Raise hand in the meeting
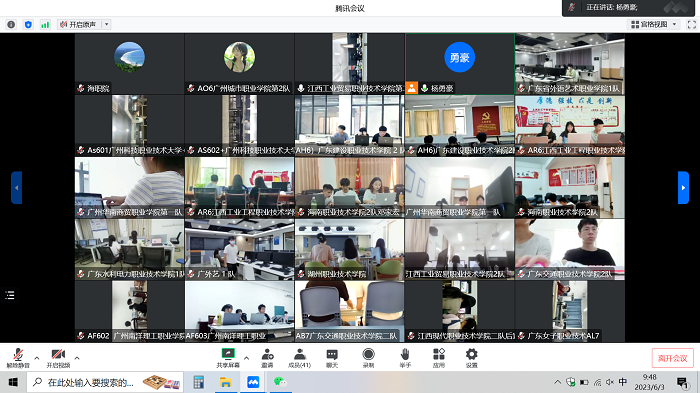This screenshot has width=700, height=393. (x=405, y=358)
